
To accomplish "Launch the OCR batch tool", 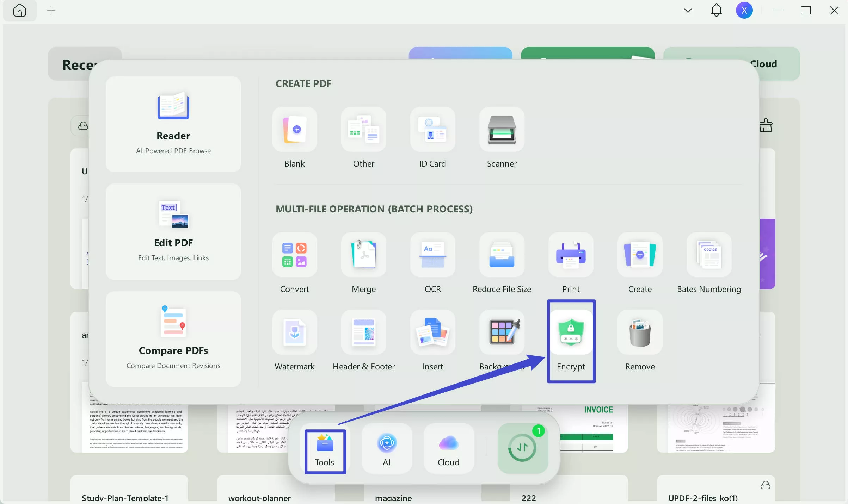I will click(432, 255).
